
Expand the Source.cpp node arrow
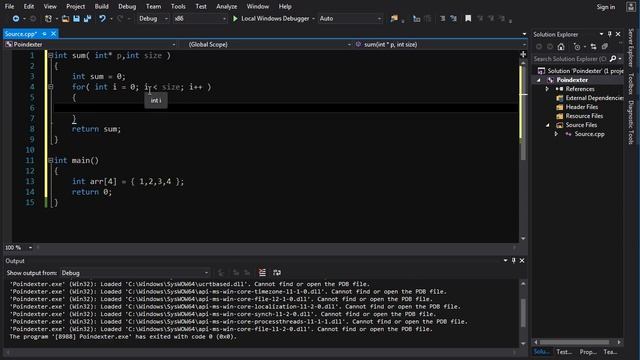click(x=556, y=134)
